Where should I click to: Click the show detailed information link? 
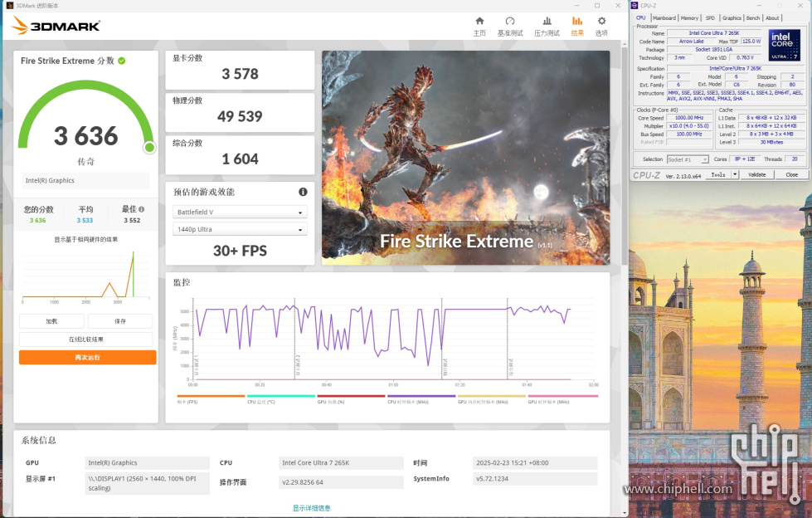click(311, 508)
